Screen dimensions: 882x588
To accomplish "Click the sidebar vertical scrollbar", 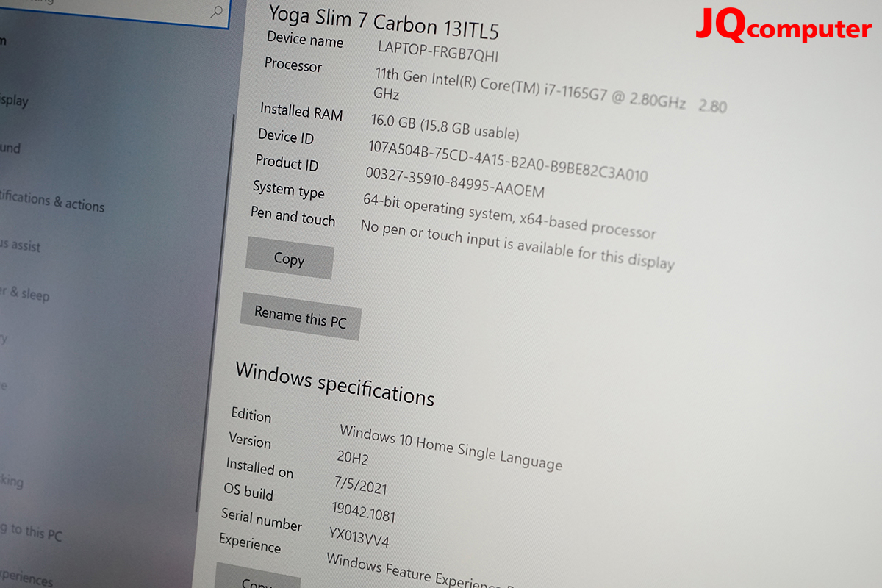I will tap(216, 312).
